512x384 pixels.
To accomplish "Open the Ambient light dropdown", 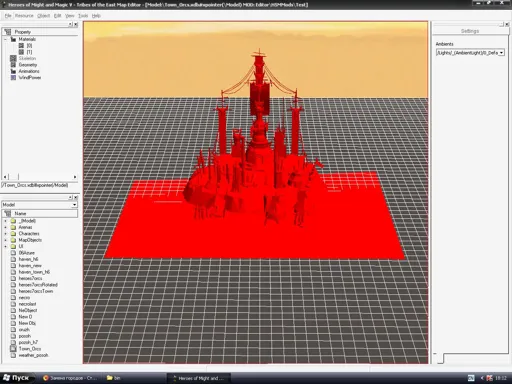I will pos(501,53).
